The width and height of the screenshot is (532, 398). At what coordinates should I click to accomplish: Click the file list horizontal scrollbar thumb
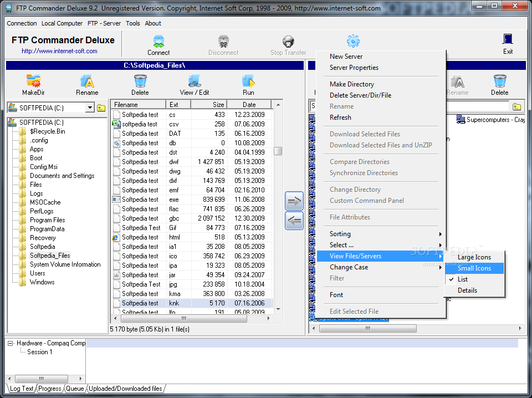(x=184, y=318)
